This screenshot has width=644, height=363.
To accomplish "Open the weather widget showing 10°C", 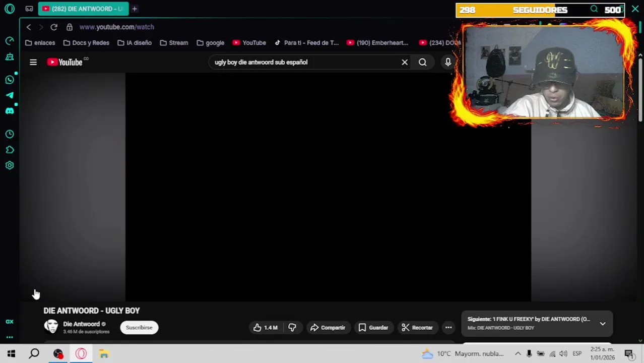I will coord(463,354).
